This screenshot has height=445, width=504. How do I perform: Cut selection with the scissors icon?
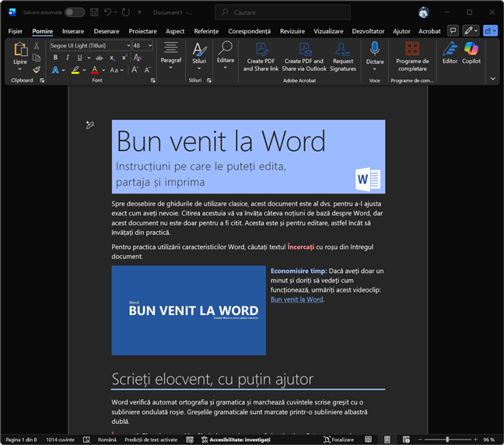pyautogui.click(x=37, y=46)
